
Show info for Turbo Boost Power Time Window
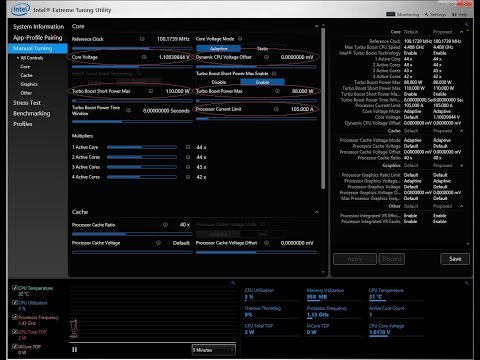point(128,110)
